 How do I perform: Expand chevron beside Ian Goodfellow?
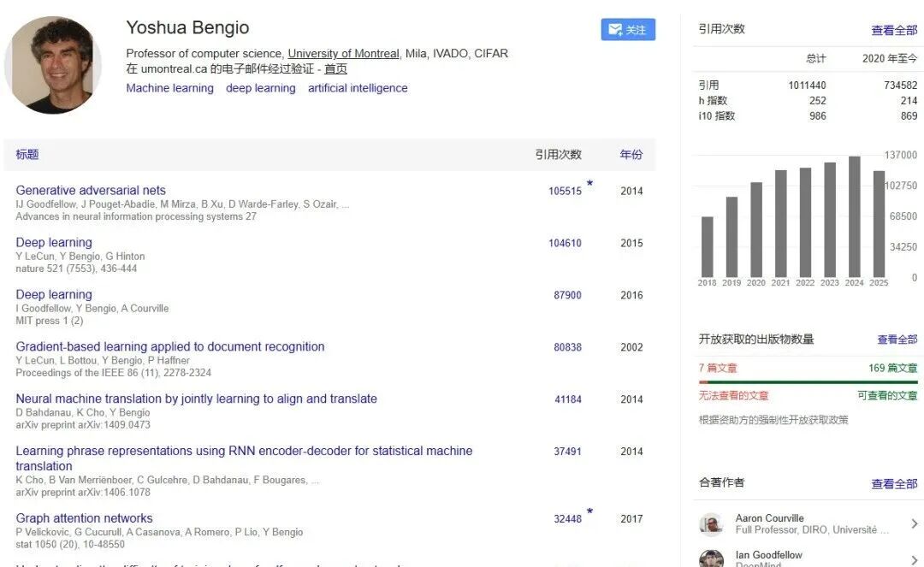click(914, 559)
